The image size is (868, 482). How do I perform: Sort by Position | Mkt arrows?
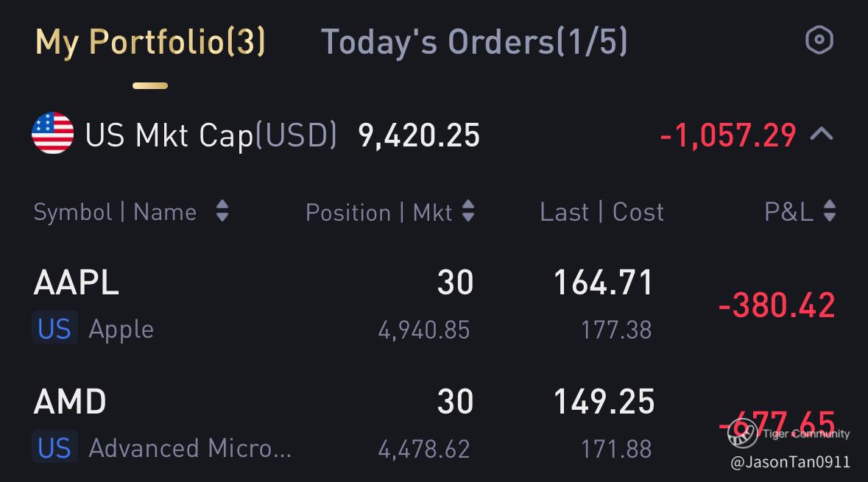point(467,213)
